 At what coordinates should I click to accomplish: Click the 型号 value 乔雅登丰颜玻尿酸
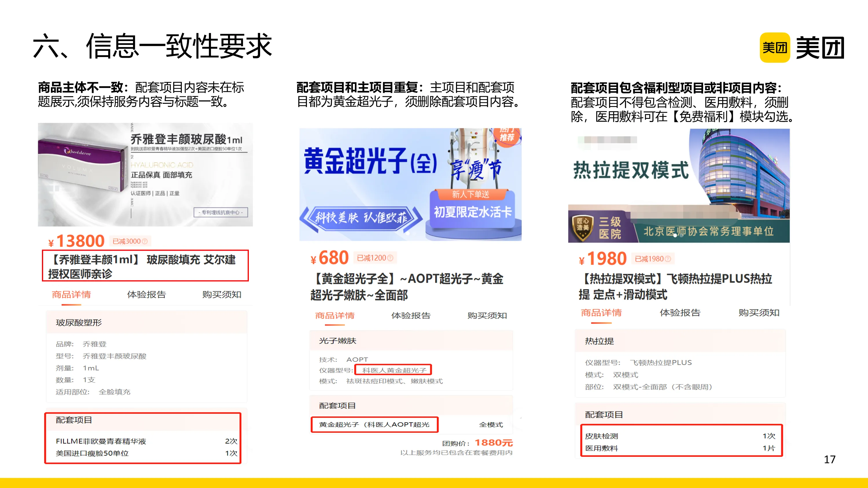pyautogui.click(x=115, y=356)
